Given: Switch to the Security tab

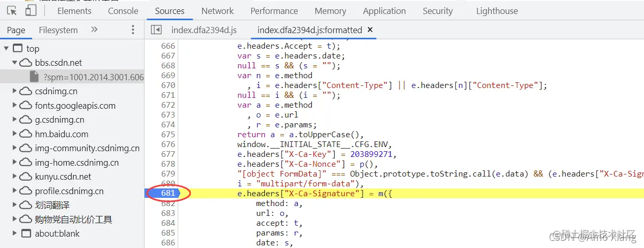Looking at the screenshot, I should 437,11.
